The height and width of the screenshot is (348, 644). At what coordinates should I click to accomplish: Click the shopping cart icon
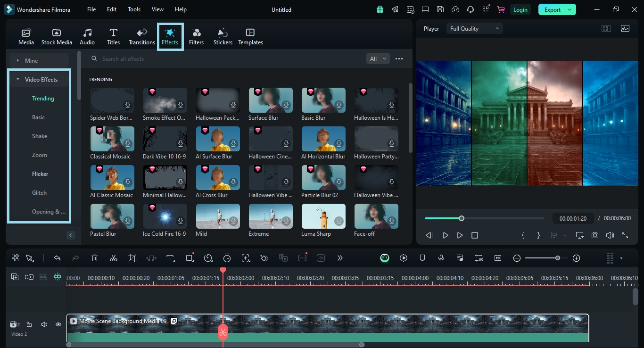pyautogui.click(x=501, y=9)
